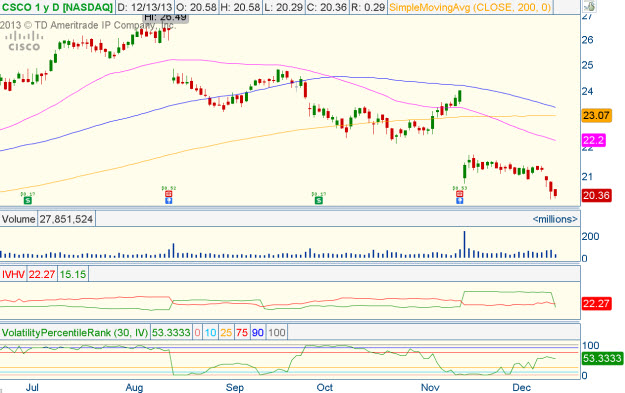Click the orange 25 level label
The height and width of the screenshot is (393, 625).
coord(226,332)
